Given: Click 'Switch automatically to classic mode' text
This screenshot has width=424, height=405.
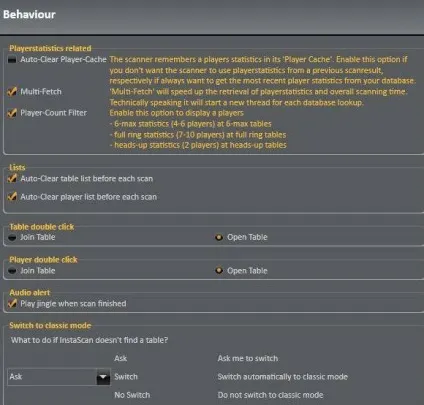Looking at the screenshot, I should [283, 377].
